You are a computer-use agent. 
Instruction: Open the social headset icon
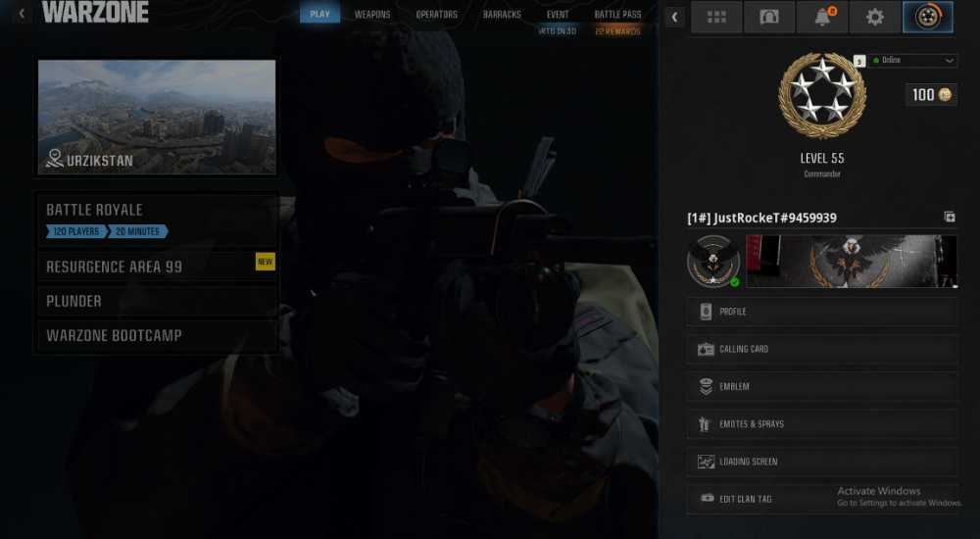(x=768, y=17)
